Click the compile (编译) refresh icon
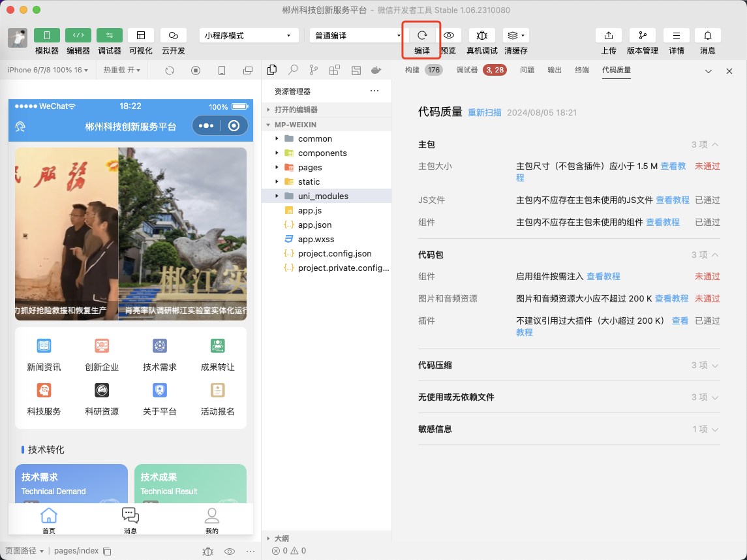This screenshot has height=560, width=747. [x=422, y=35]
